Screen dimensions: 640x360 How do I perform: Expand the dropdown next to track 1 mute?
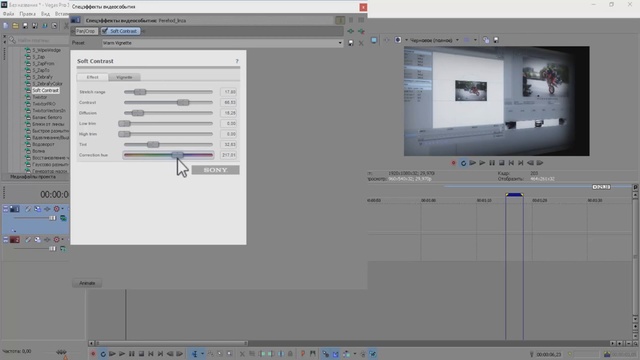pos(62,209)
